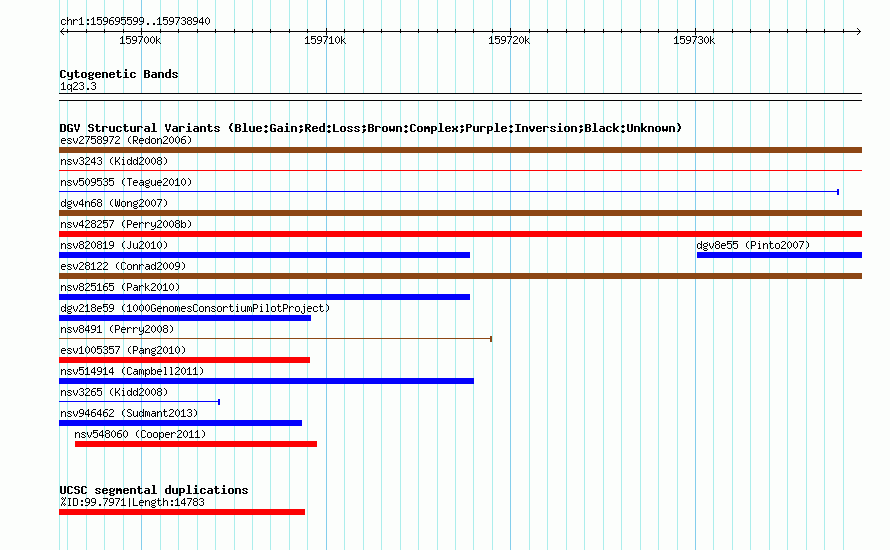Open esv1005357 (Pang2010) label
Viewport: 890px width, 550px height.
[x=123, y=350]
